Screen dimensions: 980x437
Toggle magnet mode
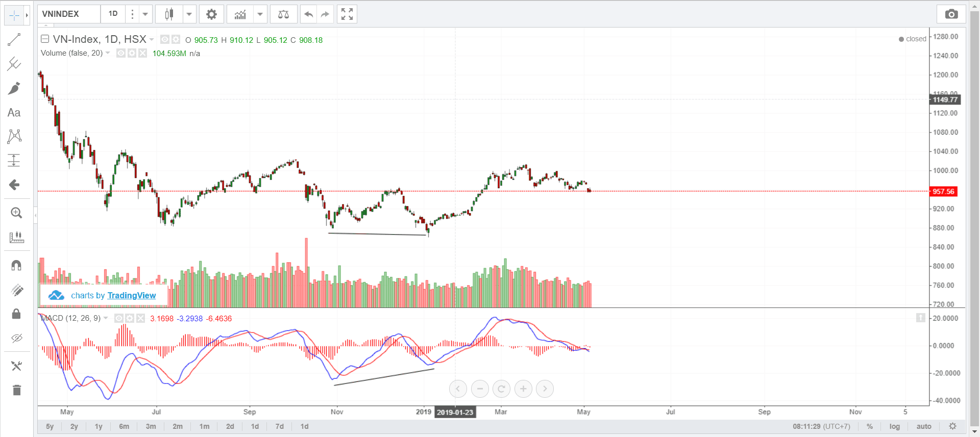tap(16, 265)
